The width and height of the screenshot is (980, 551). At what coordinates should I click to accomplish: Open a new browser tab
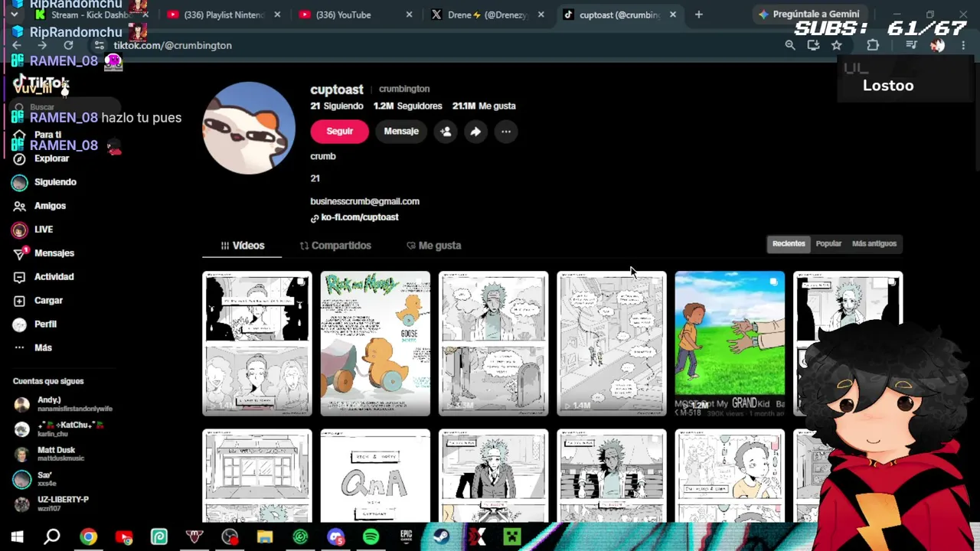[x=698, y=15]
